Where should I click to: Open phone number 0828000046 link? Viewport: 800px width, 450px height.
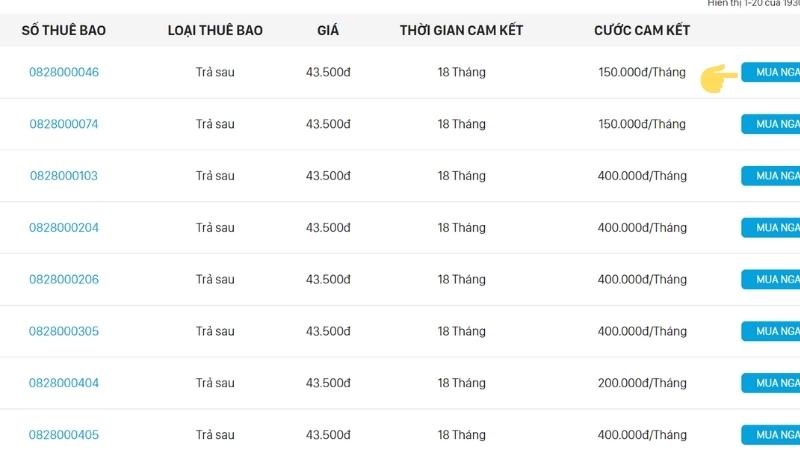click(64, 73)
